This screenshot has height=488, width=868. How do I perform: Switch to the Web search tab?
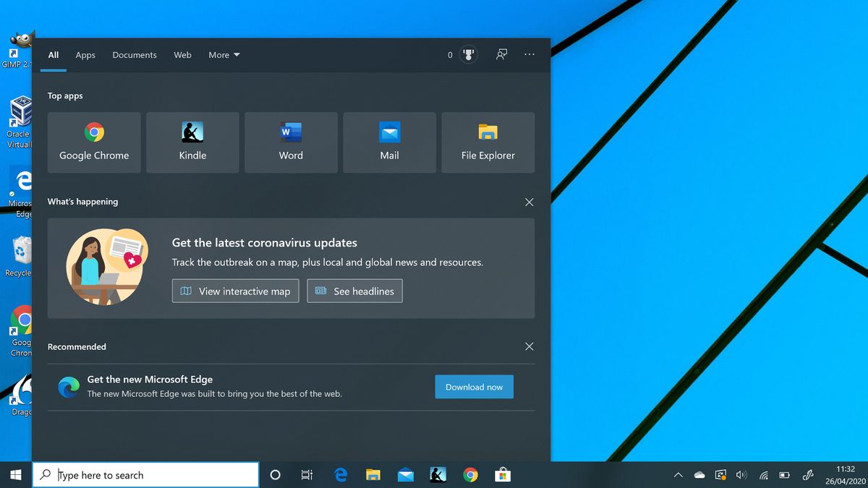tap(182, 55)
